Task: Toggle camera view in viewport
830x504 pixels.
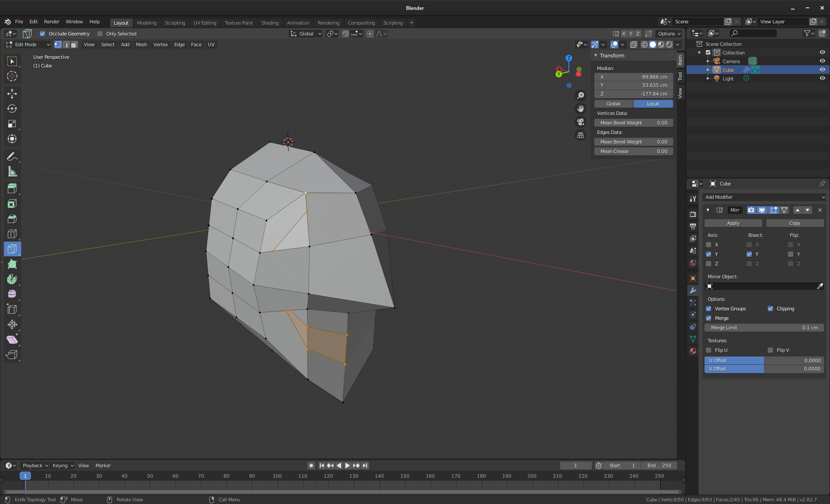Action: [581, 122]
